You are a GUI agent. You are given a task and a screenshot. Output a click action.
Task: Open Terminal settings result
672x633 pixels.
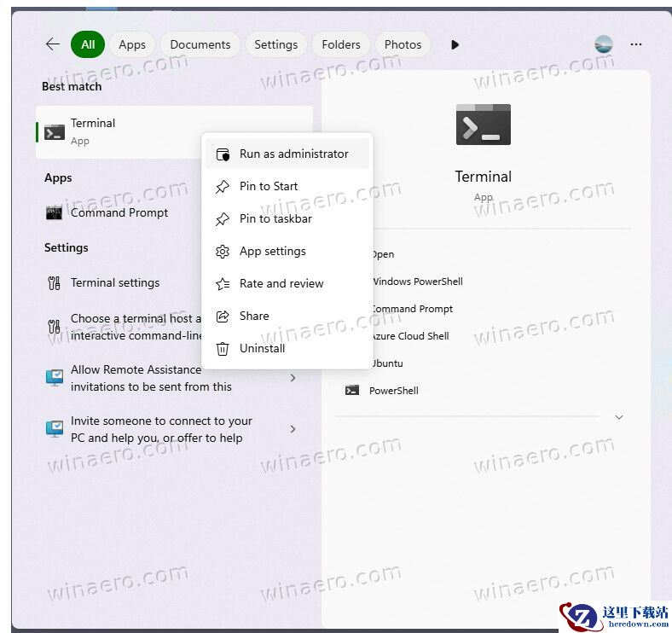(x=115, y=283)
